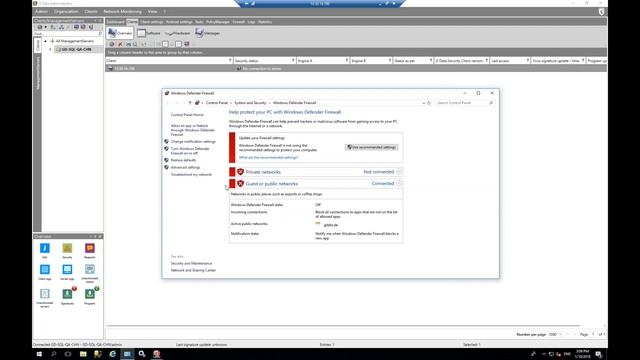This screenshot has height=360, width=640.
Task: Switch to the Software view
Action: point(149,33)
